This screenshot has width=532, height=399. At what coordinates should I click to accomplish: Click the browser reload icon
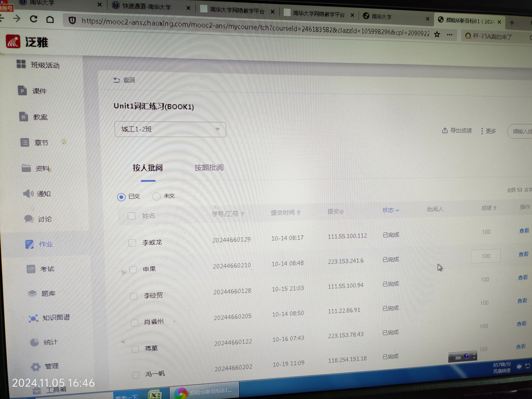33,19
